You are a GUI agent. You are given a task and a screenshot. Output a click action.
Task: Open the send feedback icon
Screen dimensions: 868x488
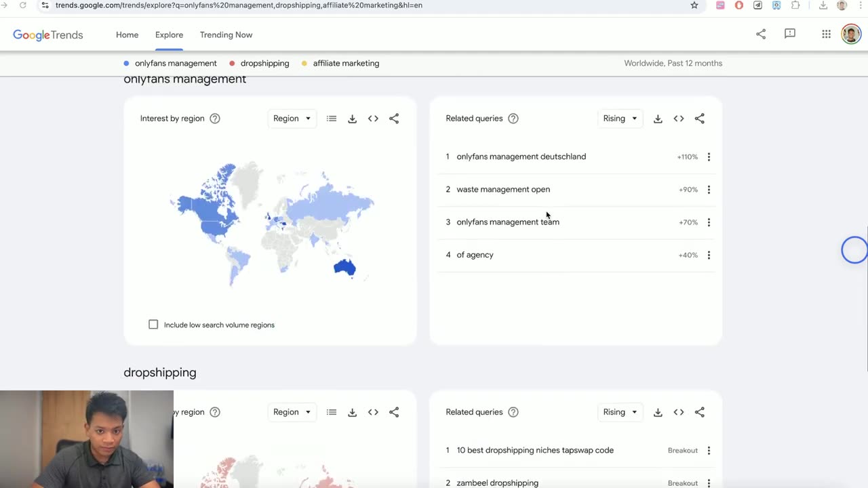coord(790,34)
